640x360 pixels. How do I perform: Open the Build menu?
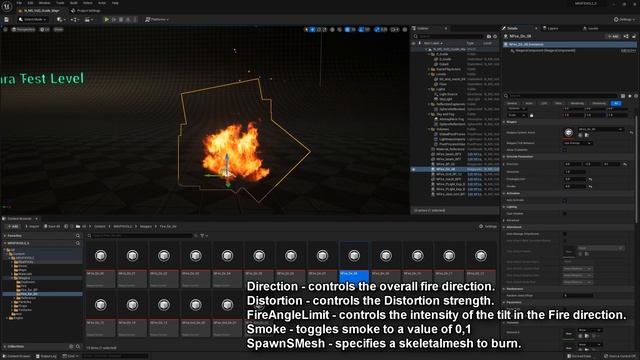coord(74,3)
